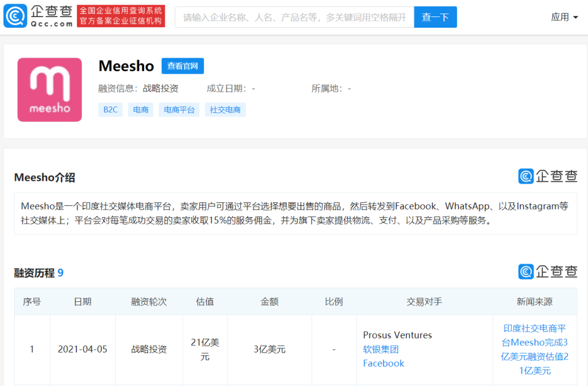Open the Facebook investor link
This screenshot has height=386, width=588.
[383, 363]
